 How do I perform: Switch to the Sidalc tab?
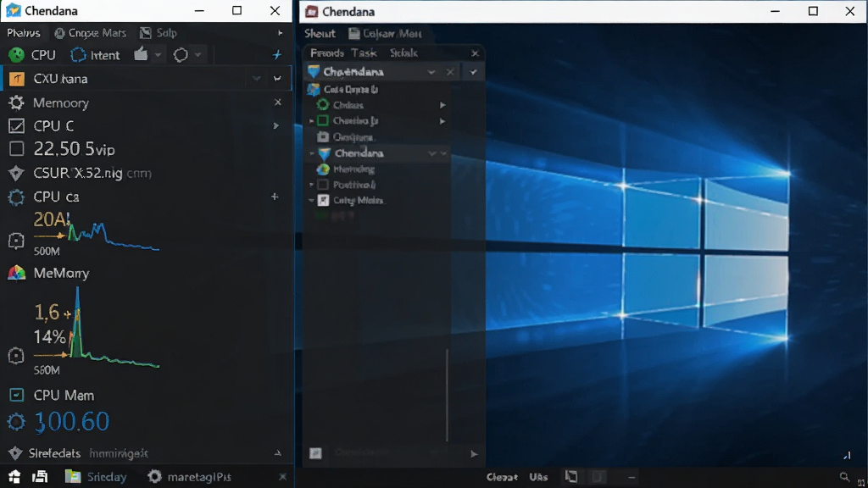(x=403, y=53)
